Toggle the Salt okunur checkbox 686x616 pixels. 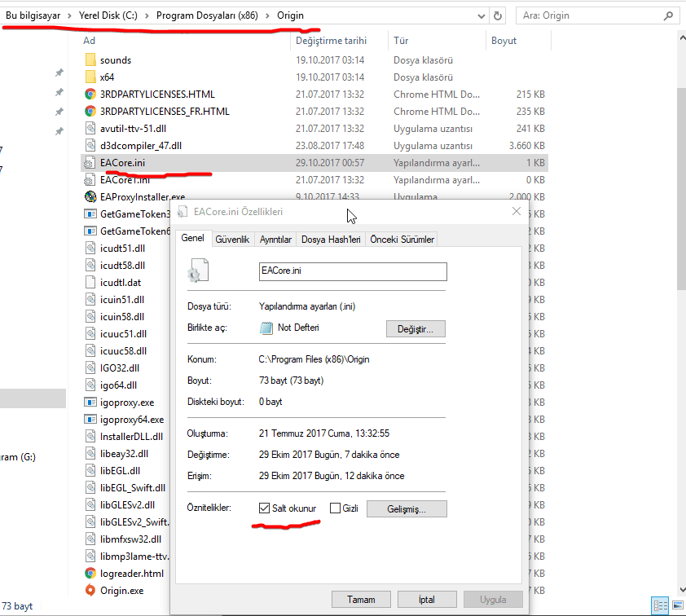click(x=264, y=508)
